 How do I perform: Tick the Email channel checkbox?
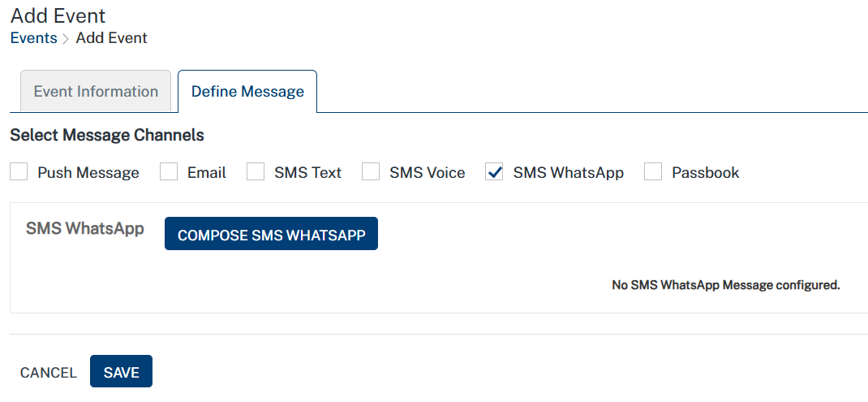pos(169,172)
